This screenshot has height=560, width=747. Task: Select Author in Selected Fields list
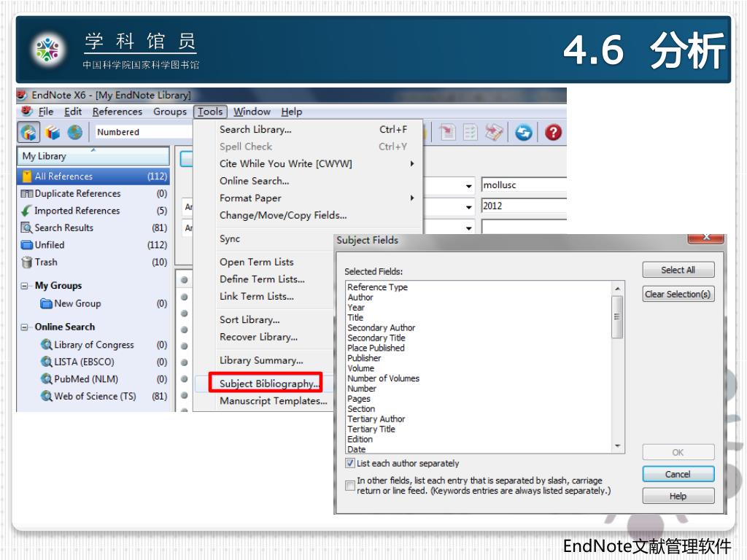coord(360,297)
